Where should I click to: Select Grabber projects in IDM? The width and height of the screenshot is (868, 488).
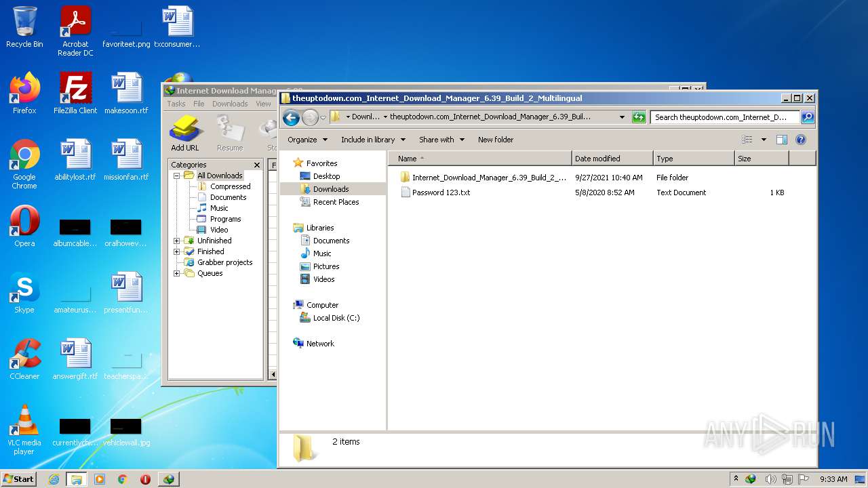pyautogui.click(x=224, y=262)
